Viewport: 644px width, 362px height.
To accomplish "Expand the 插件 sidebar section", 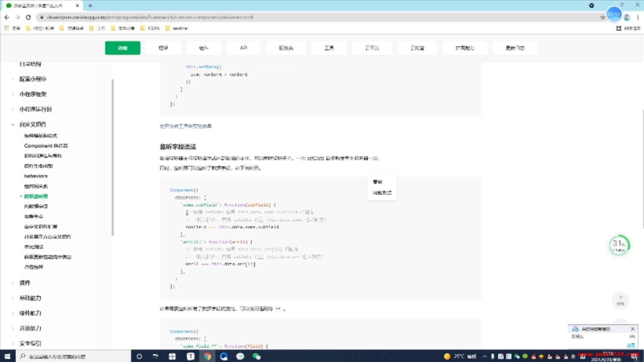I will pyautogui.click(x=24, y=283).
